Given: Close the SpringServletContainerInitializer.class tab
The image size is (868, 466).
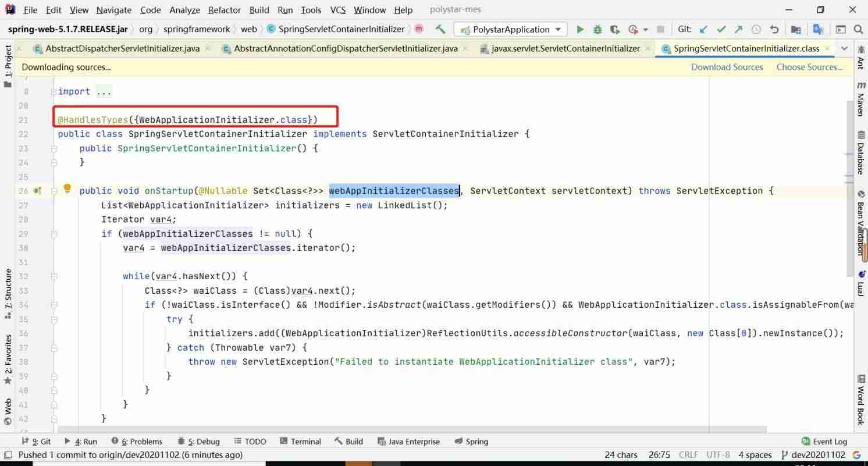Looking at the screenshot, I should (828, 48).
